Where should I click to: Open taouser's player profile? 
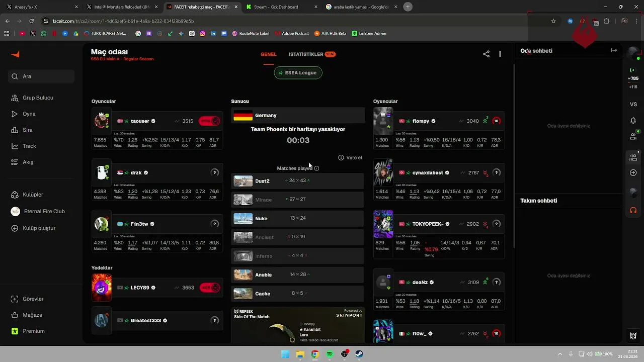(x=140, y=121)
